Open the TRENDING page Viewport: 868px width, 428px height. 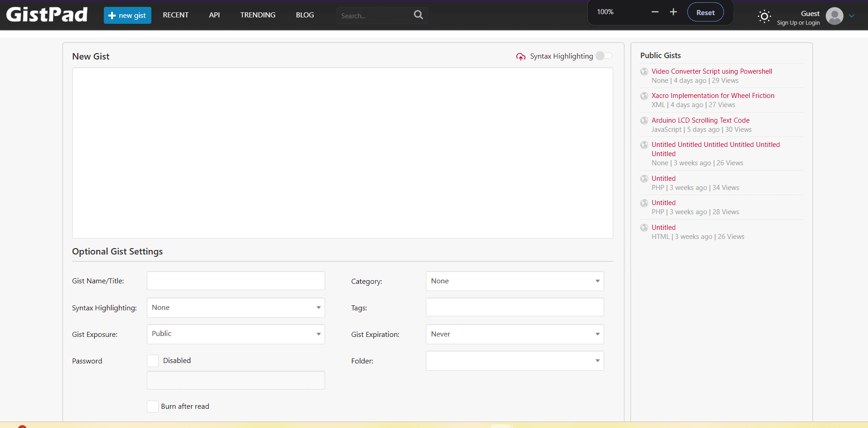click(x=257, y=15)
